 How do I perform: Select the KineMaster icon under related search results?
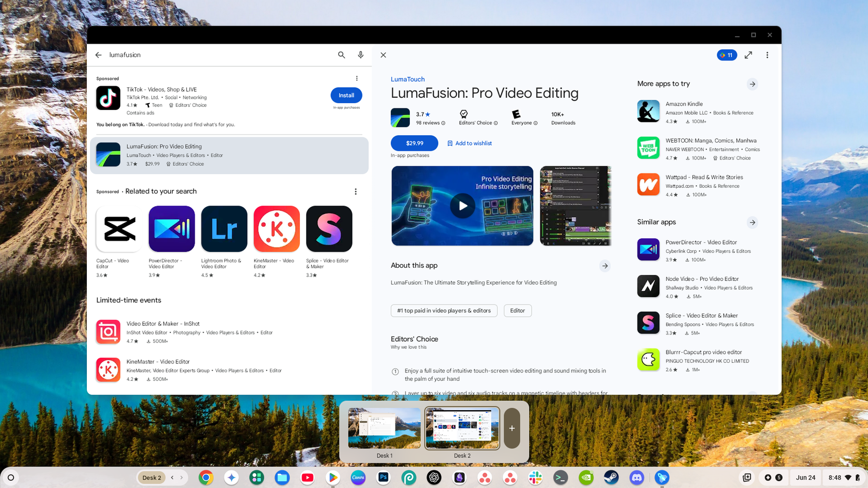(276, 229)
